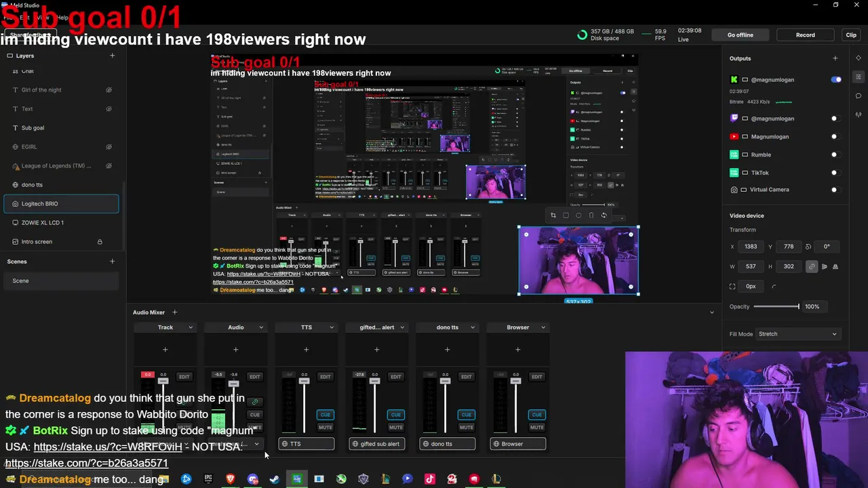
Task: Show the Text layer
Action: point(108,108)
